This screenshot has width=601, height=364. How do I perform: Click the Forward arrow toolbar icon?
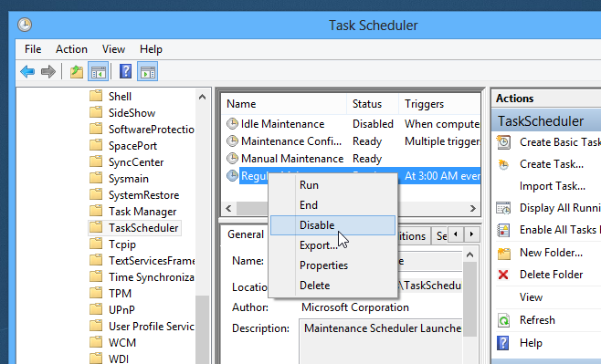coord(47,71)
